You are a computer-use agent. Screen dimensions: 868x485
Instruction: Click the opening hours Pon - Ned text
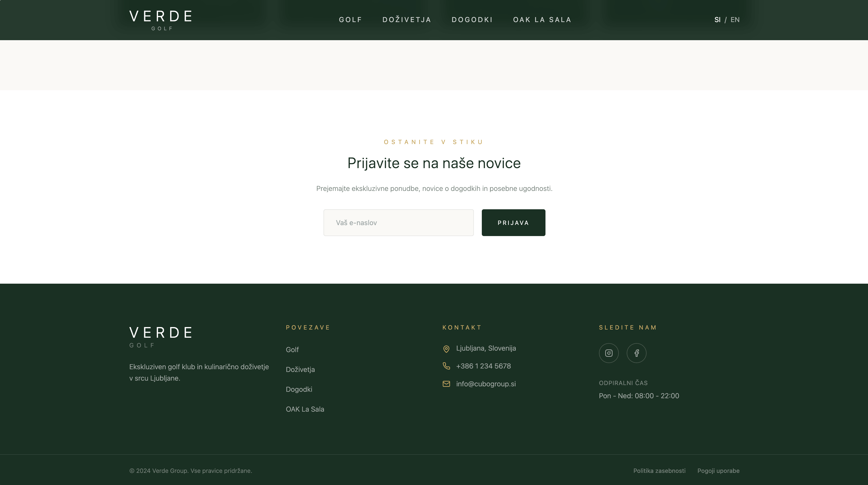pyautogui.click(x=639, y=396)
